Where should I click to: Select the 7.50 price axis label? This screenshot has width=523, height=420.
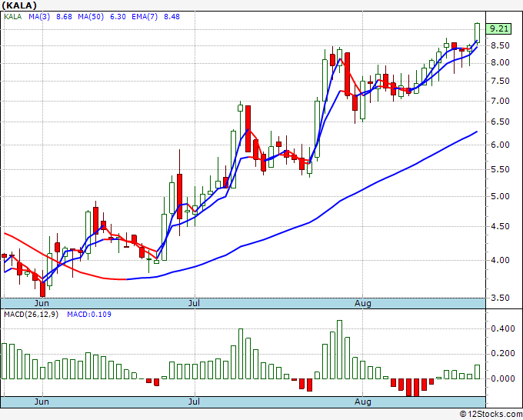pos(500,81)
